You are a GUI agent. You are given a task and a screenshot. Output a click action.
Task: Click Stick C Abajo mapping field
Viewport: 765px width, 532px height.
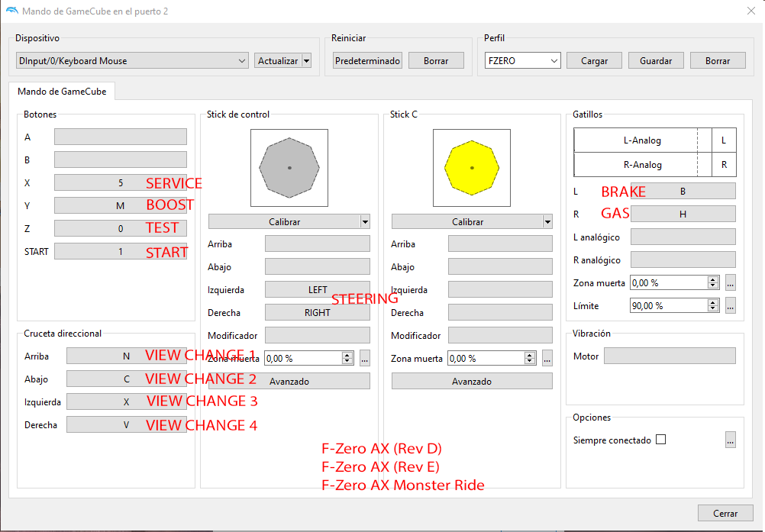[x=500, y=266]
